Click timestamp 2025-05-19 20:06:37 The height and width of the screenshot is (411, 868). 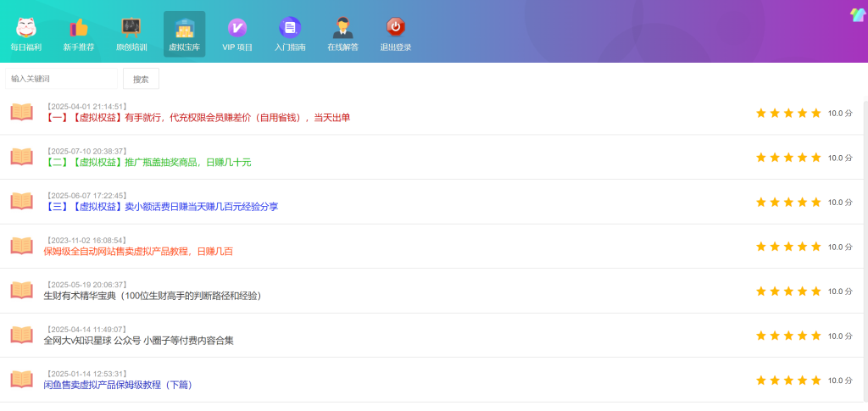pos(86,285)
